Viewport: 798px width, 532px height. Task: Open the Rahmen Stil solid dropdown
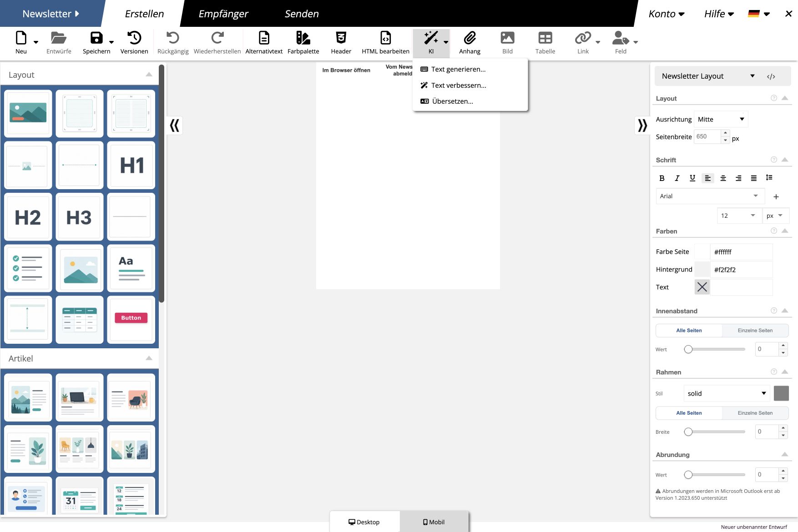click(727, 393)
